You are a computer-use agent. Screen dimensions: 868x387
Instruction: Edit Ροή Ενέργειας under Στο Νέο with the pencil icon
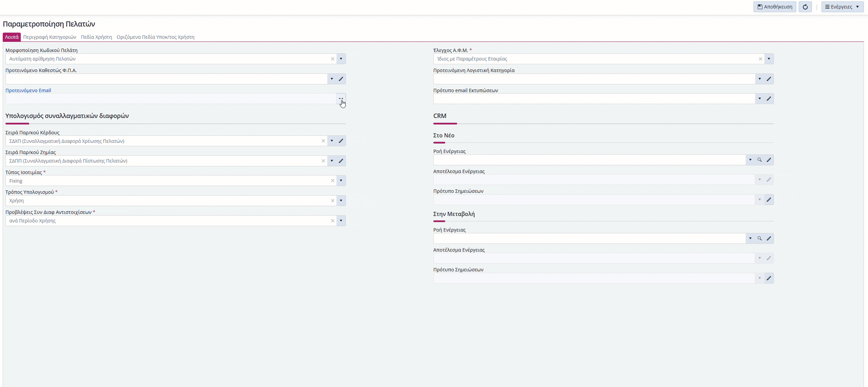coord(769,160)
